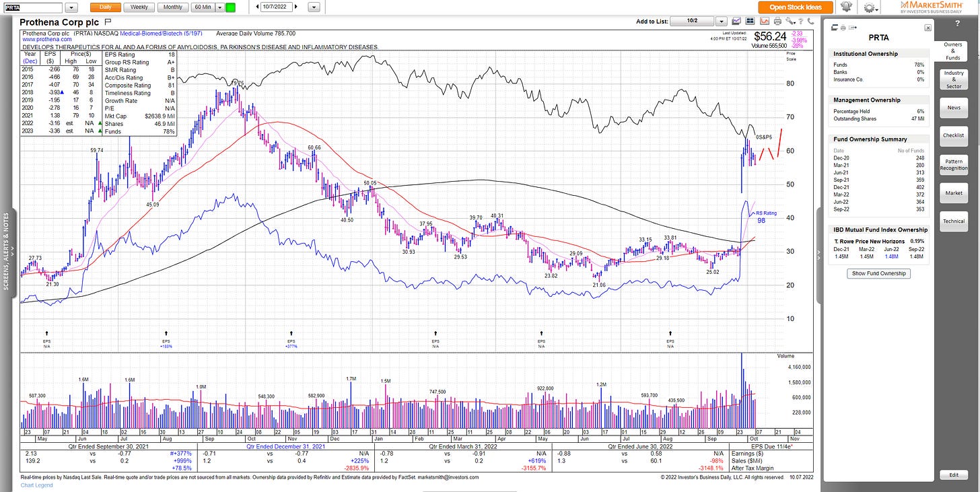
Task: Click Qtr Ended June 30, 2022 header
Action: coord(640,446)
